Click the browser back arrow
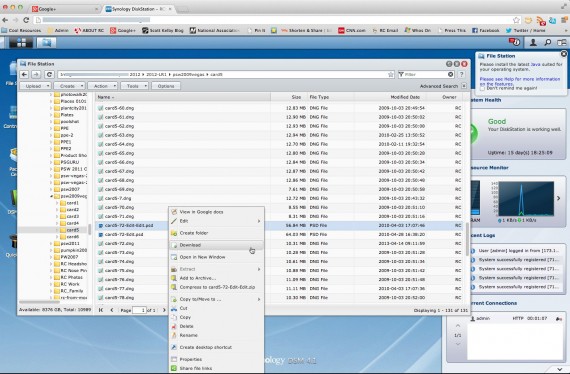The image size is (570, 374). 5,20
